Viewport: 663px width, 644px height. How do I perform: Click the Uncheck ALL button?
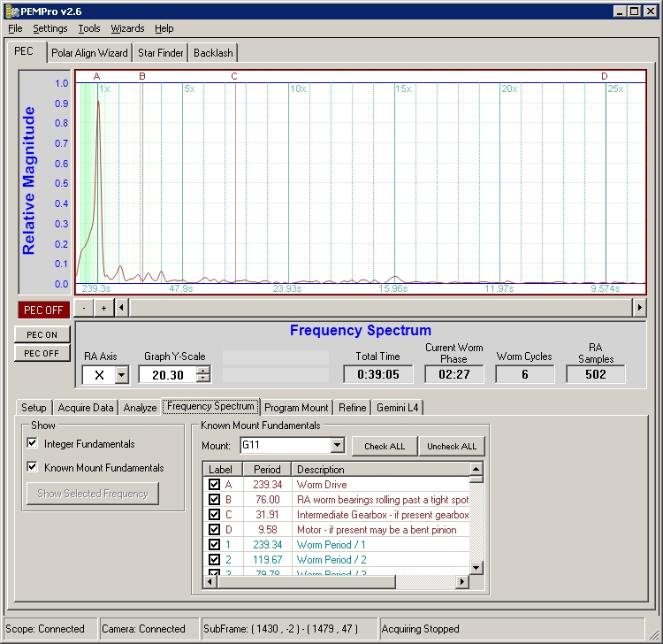(452, 446)
